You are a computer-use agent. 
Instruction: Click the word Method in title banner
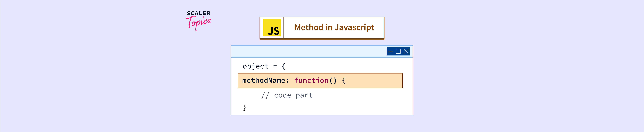click(x=309, y=27)
